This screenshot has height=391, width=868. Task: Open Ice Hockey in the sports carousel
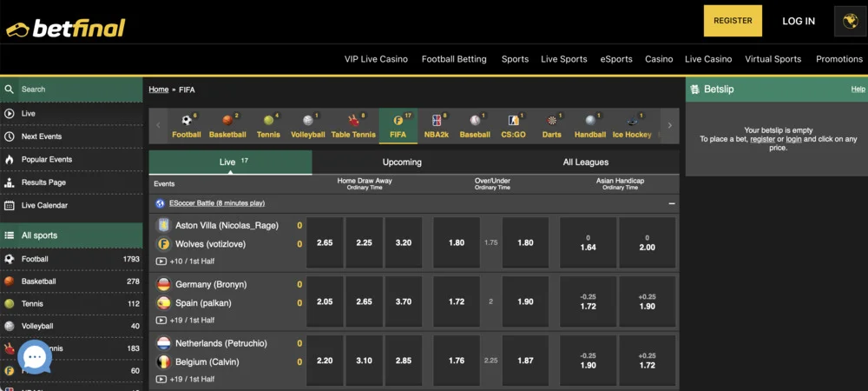632,126
